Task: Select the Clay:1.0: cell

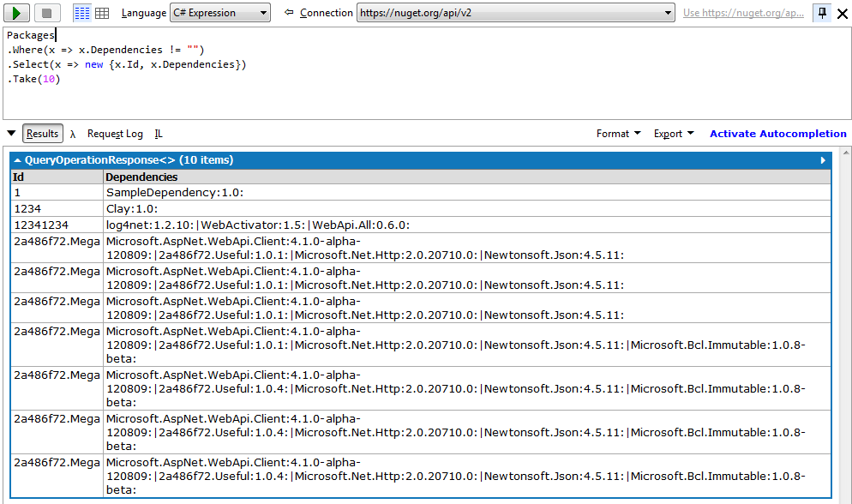Action: pos(467,208)
